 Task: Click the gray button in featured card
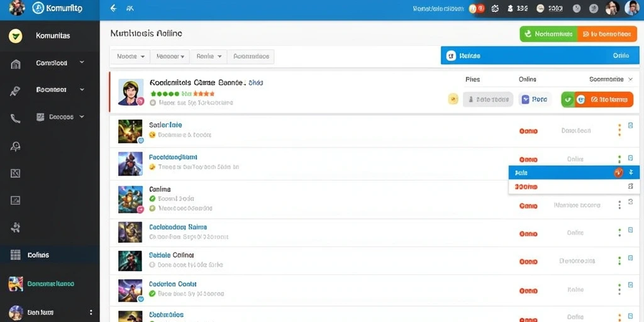[x=488, y=99]
